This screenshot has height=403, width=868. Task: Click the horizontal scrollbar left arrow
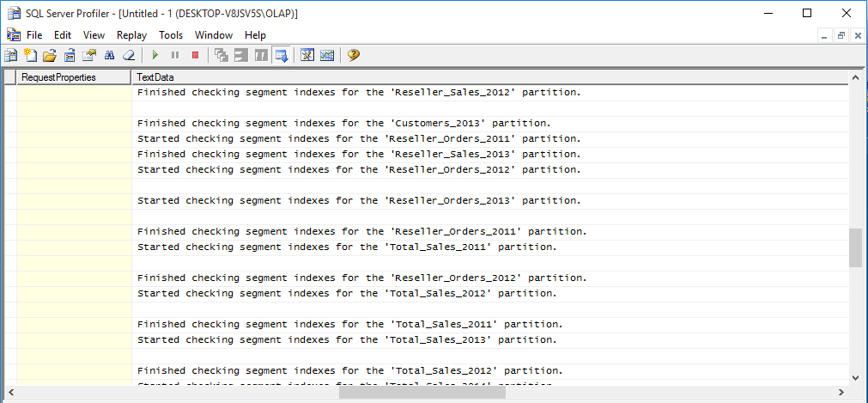[x=9, y=393]
